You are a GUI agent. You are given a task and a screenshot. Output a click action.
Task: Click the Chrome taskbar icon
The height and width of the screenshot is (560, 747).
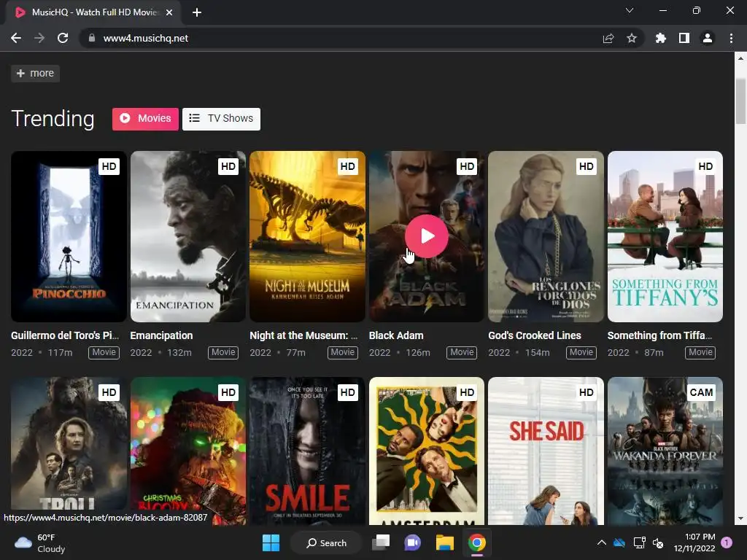pos(476,542)
